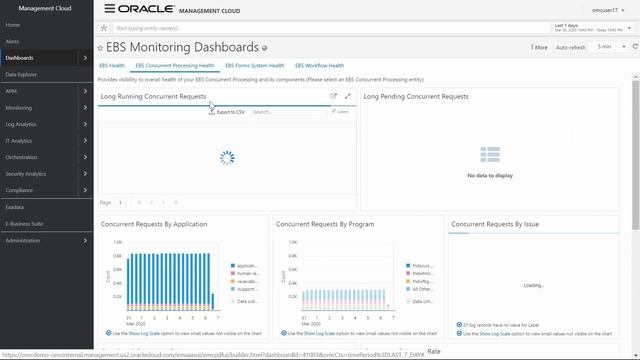Expand the IT Analytics submenu arrow
640x360 pixels.
click(x=85, y=141)
